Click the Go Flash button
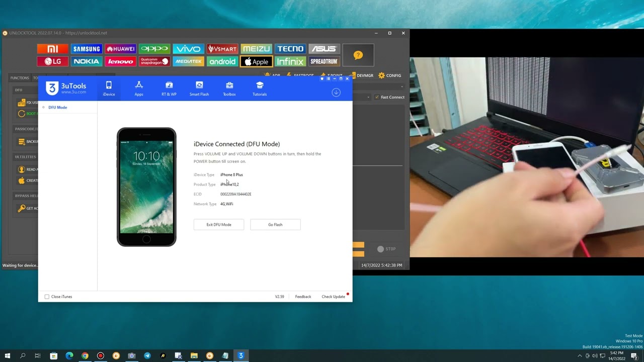Screen dimensions: 644x362 [x=275, y=225]
